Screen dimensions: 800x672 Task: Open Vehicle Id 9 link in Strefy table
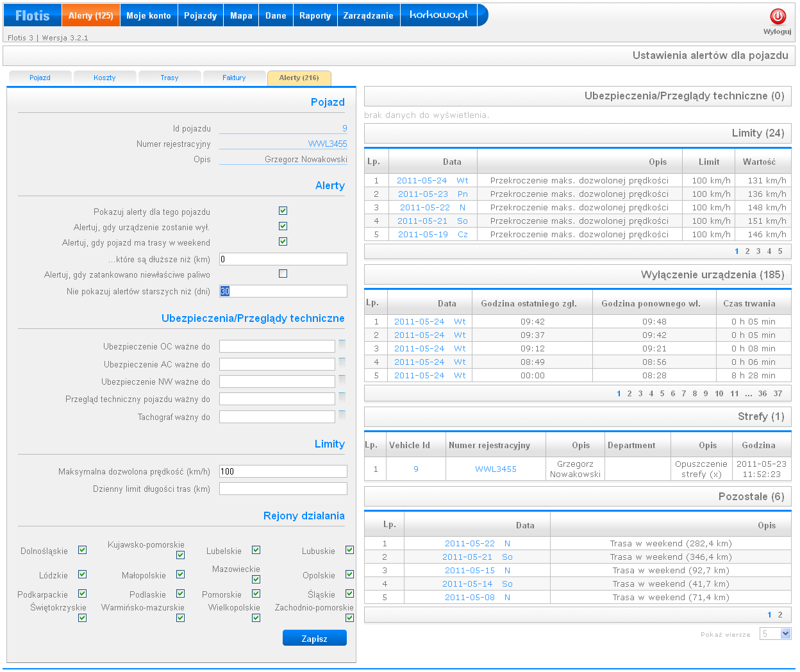pyautogui.click(x=416, y=469)
